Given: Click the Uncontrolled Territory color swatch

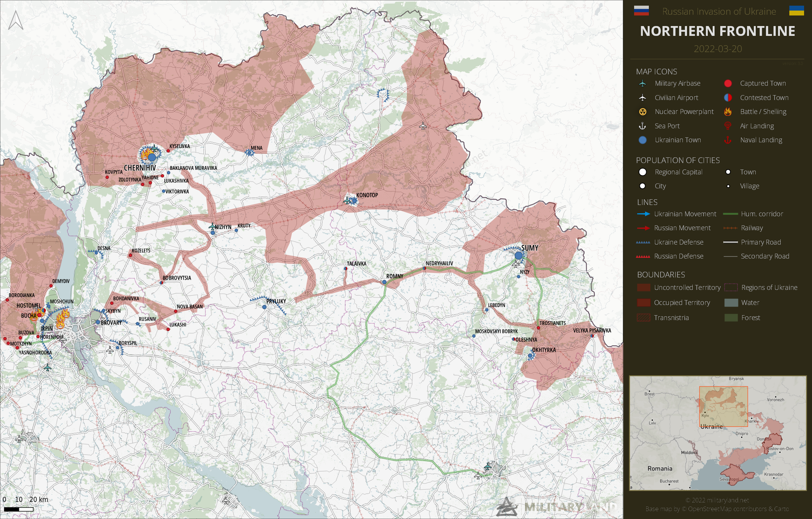Looking at the screenshot, I should click(644, 288).
